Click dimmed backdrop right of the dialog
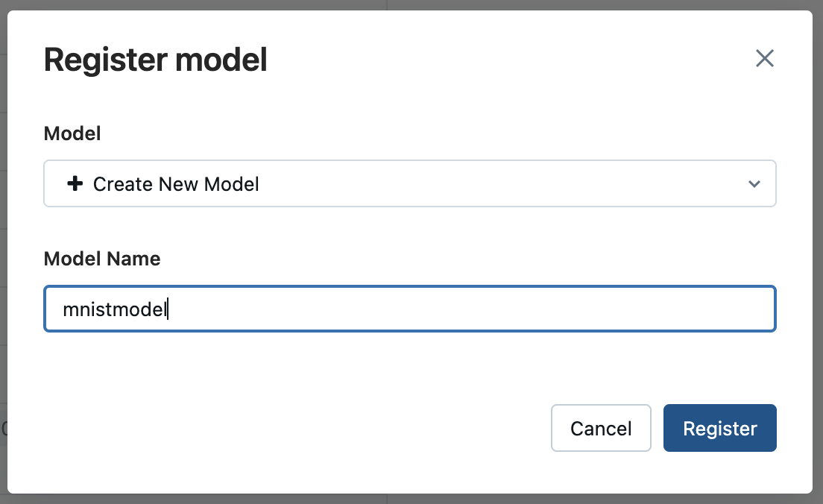This screenshot has height=504, width=823. click(818, 224)
